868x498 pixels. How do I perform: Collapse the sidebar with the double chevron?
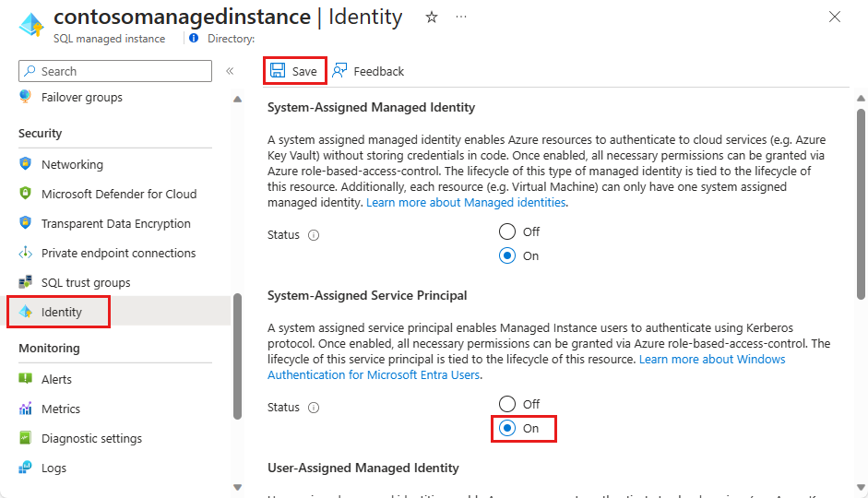(x=230, y=71)
